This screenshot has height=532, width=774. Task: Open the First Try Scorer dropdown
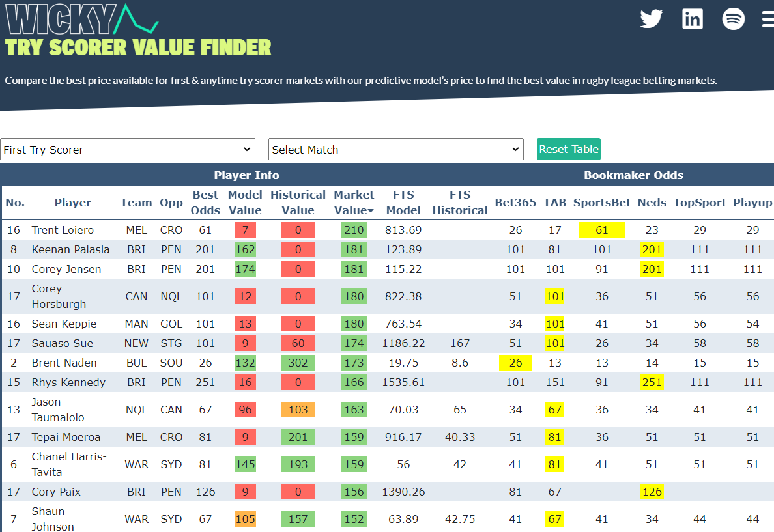click(x=128, y=149)
